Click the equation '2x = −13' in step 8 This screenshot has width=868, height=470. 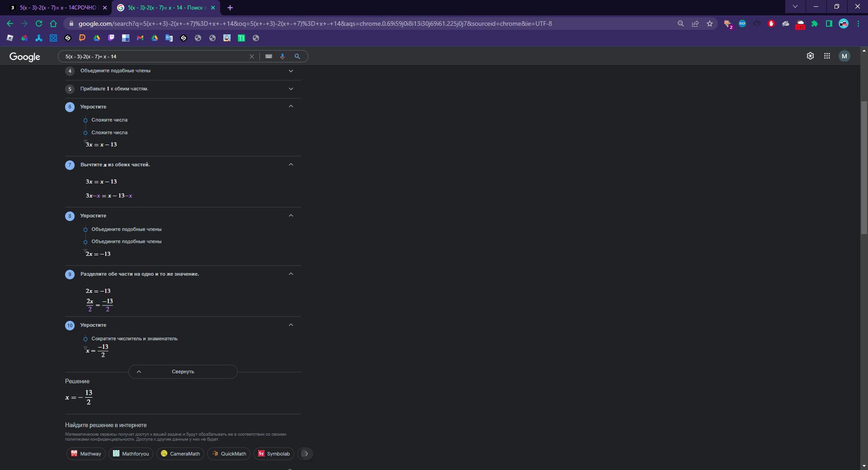(x=98, y=254)
